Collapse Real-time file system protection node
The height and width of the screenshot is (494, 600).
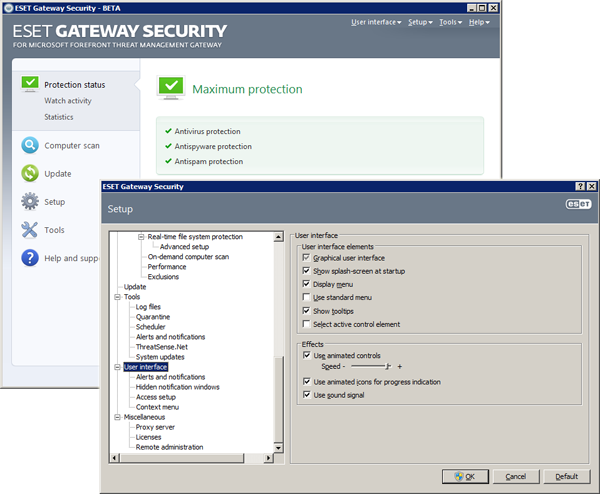[141, 237]
